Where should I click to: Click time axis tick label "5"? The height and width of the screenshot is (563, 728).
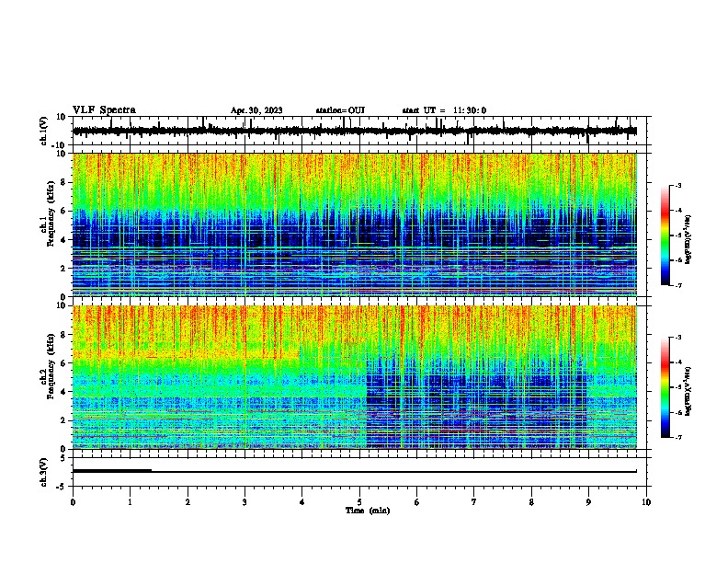coord(359,502)
